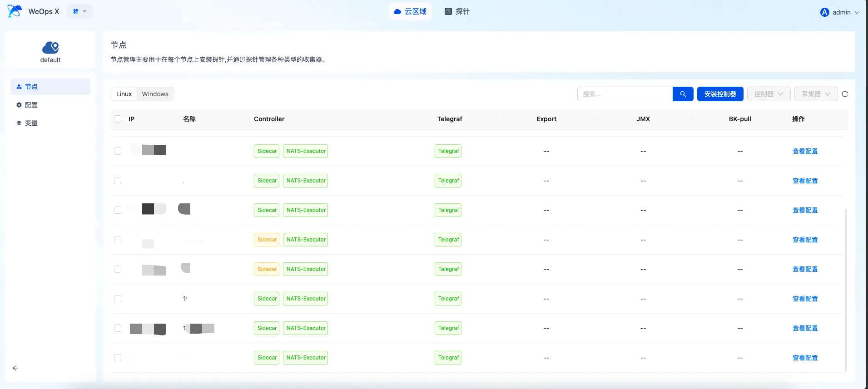Open 变量 in the sidebar
Screen dimensions: 868x389
(x=50, y=123)
